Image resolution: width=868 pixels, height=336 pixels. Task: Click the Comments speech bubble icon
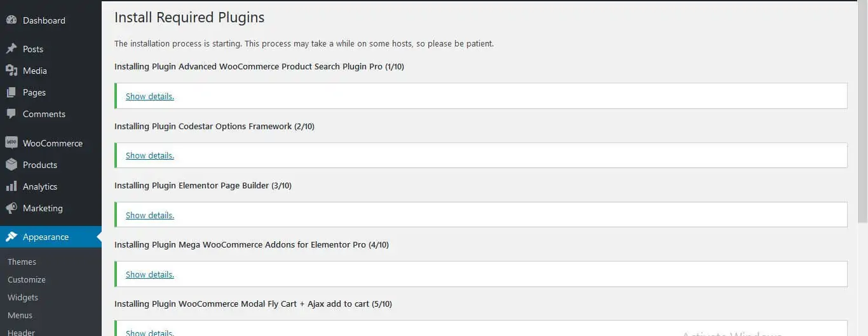click(x=11, y=113)
